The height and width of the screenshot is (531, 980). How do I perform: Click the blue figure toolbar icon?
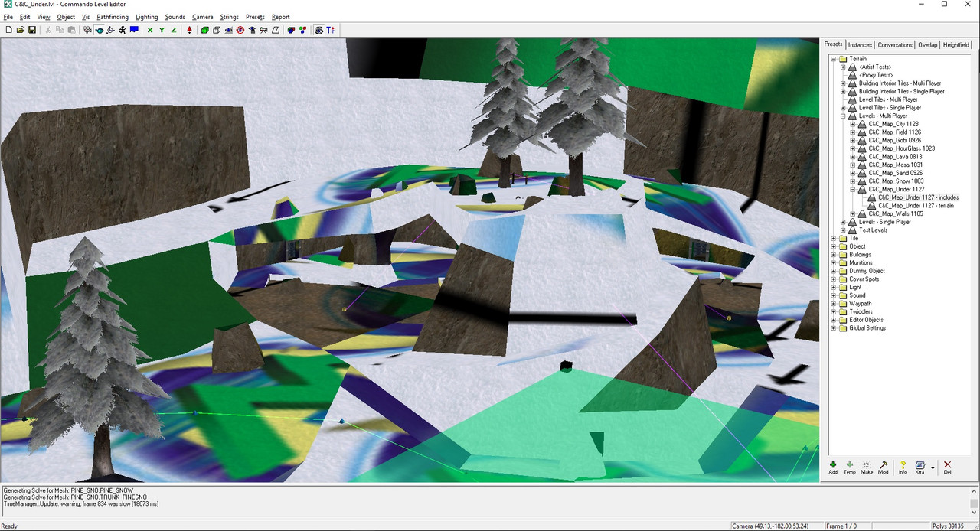pyautogui.click(x=252, y=30)
